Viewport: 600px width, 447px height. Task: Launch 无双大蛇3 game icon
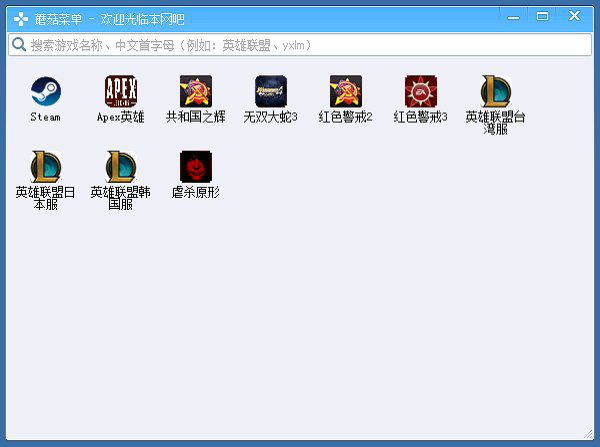271,91
